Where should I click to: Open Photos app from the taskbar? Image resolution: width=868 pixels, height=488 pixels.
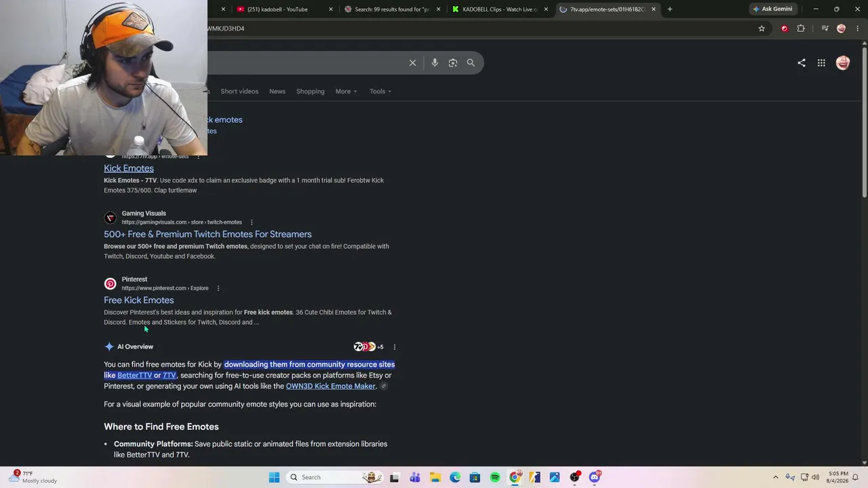click(x=555, y=477)
